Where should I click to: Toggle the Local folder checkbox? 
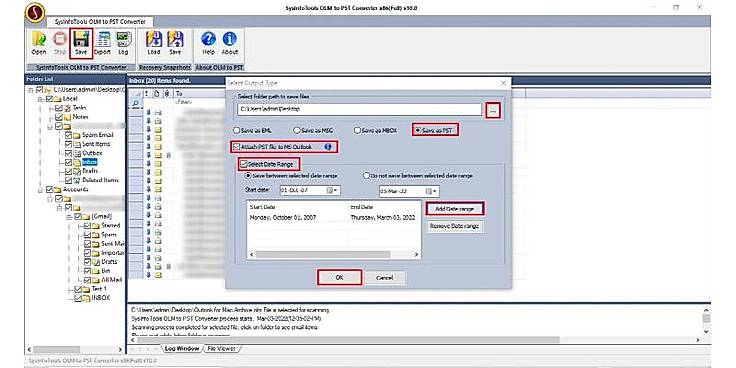tap(49, 99)
